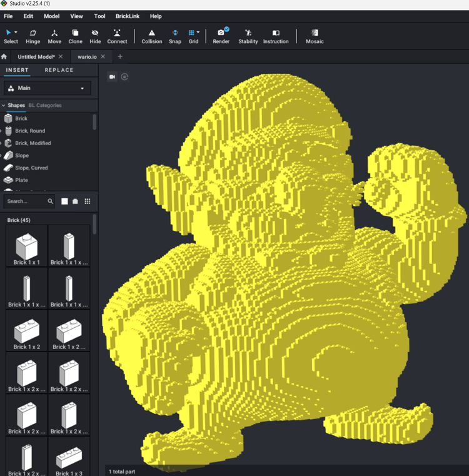This screenshot has width=469, height=476.
Task: Open the BrickLink menu
Action: click(x=128, y=16)
